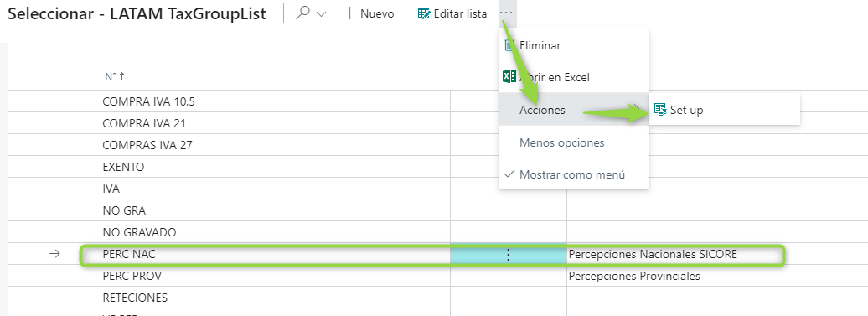Screen dimensions: 868x316
Task: Click the Percepciones Nacionales SICORE cell
Action: [653, 255]
